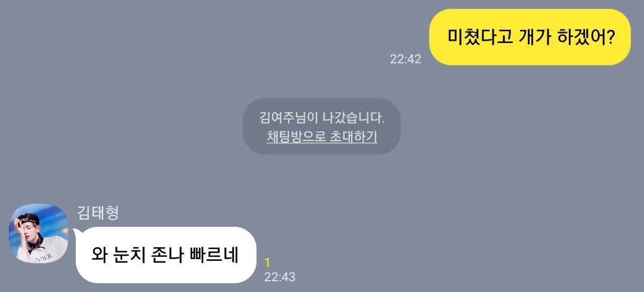Click the gray system notice bubble
The image size is (644, 292).
point(321,126)
